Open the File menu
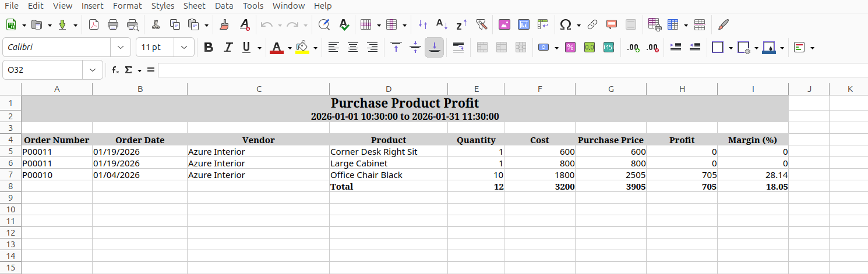This screenshot has height=274, width=868. [x=11, y=6]
